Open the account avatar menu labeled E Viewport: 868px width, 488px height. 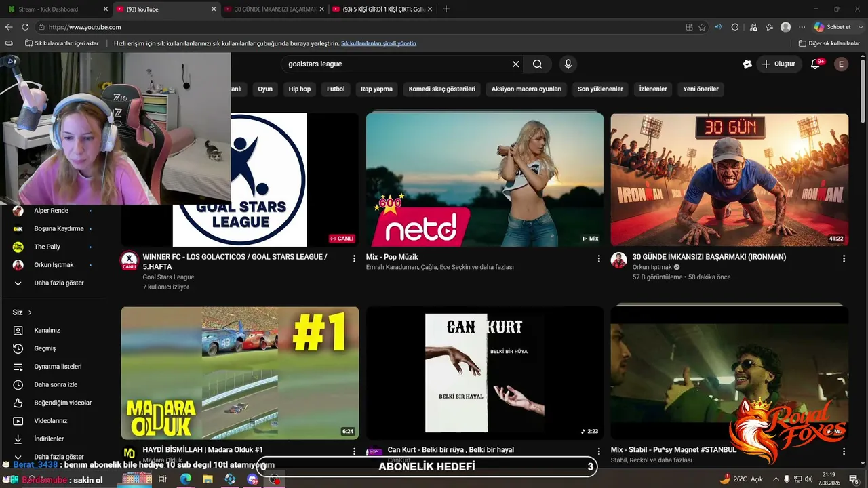pyautogui.click(x=841, y=64)
